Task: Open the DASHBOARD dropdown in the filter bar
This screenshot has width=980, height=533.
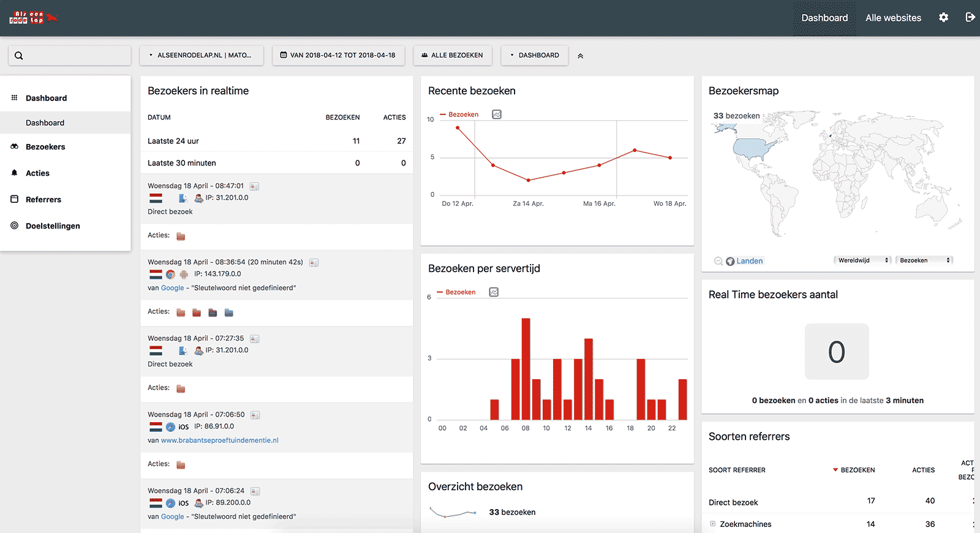Action: click(535, 55)
